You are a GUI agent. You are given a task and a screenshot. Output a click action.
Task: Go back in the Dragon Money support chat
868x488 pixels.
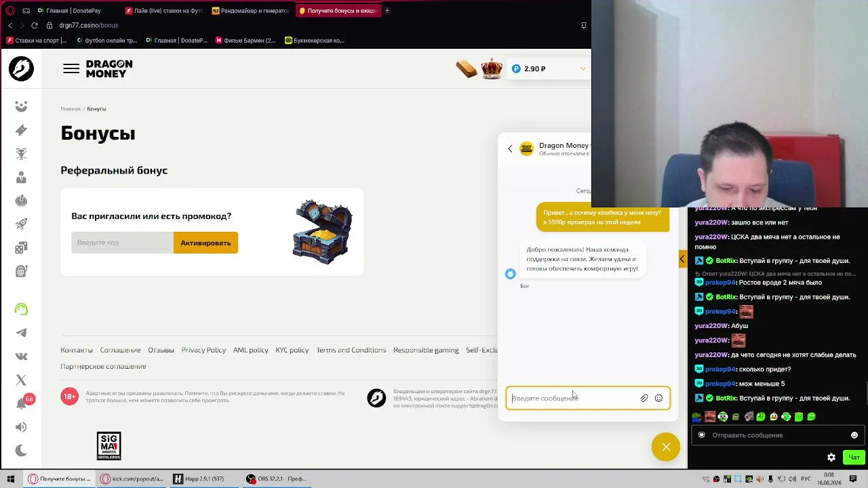click(511, 148)
